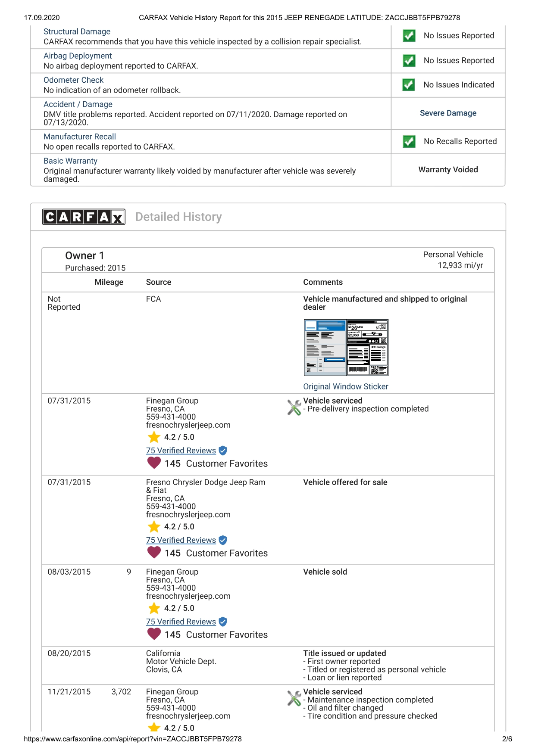Image resolution: width=535 pixels, height=756 pixels.
Task: Visit fresnochryslerjeep.com in the Vehicle sold entry
Action: tap(188, 596)
